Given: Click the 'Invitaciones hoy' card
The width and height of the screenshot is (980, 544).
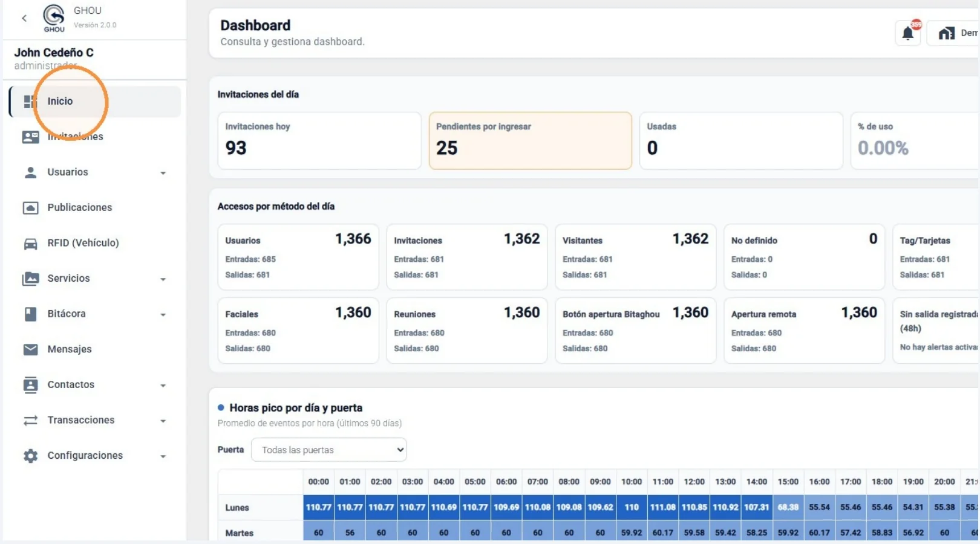Looking at the screenshot, I should pos(319,140).
